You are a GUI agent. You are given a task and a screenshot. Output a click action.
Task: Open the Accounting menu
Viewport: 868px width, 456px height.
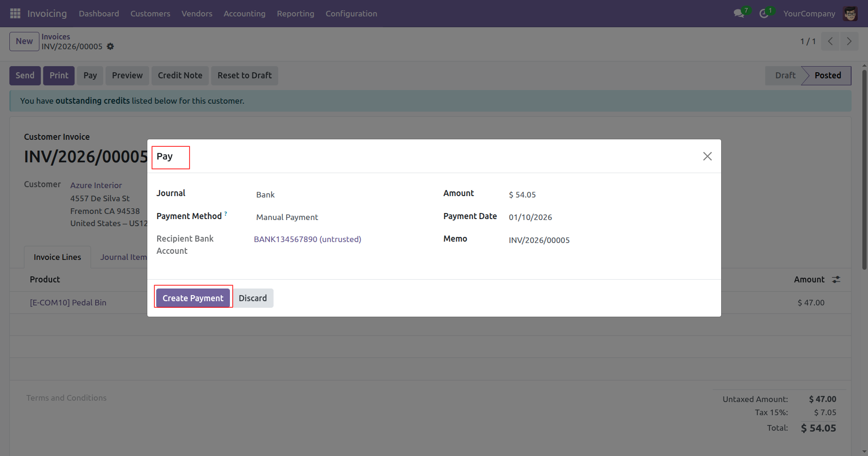(244, 14)
